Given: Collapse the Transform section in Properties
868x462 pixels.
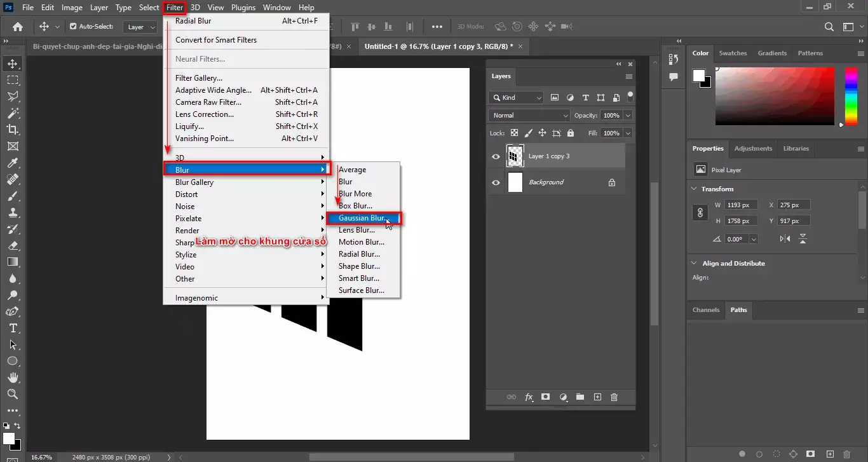Looking at the screenshot, I should click(x=693, y=189).
